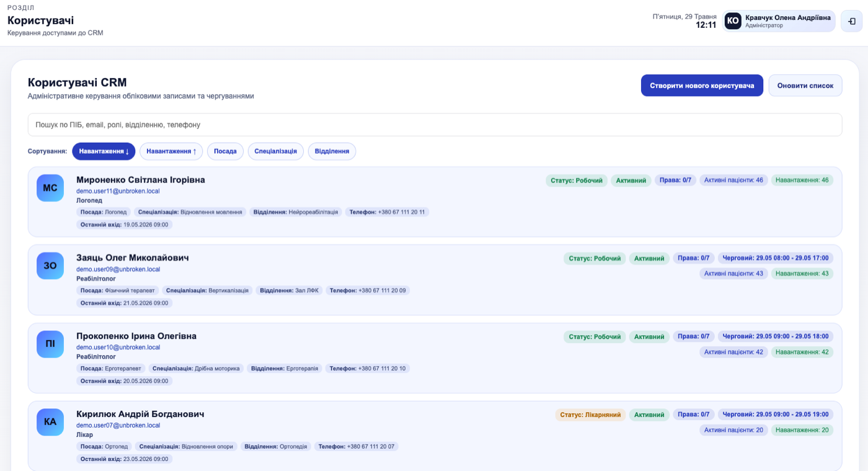The image size is (868, 471).
Task: Sort by Навантаження ascending
Action: point(171,151)
